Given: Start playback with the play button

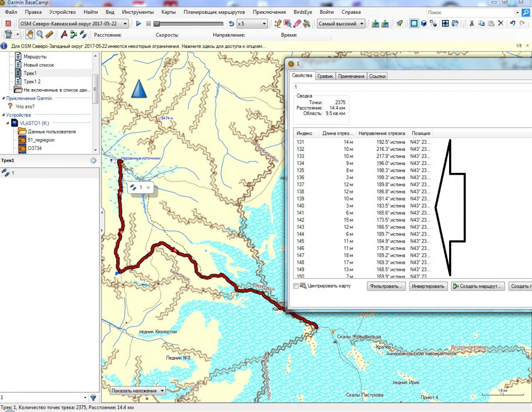Looking at the screenshot, I should 138,24.
